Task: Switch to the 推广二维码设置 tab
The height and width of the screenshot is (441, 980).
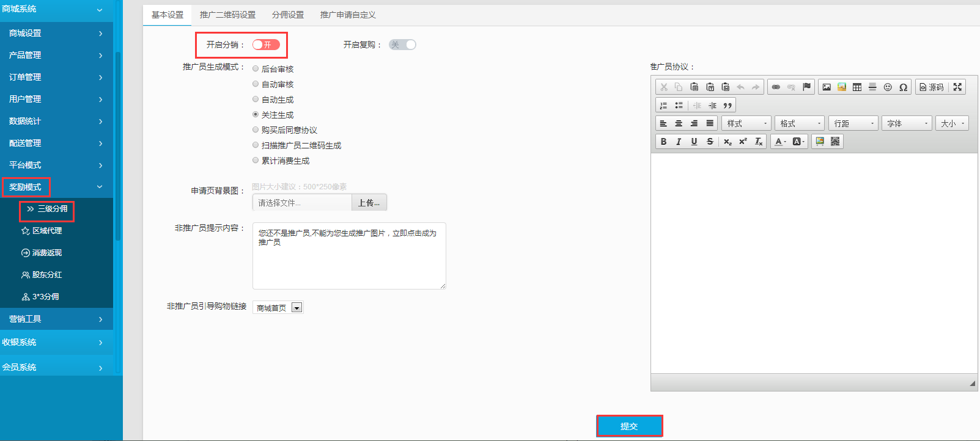Action: 227,15
